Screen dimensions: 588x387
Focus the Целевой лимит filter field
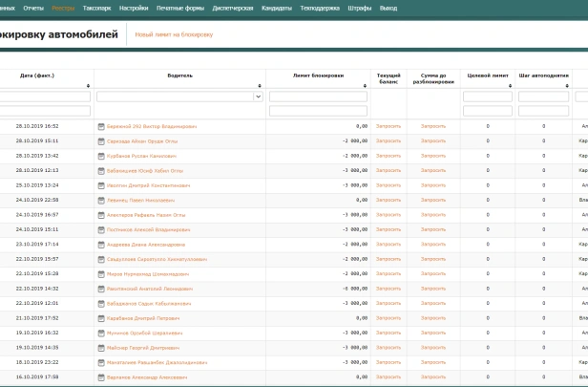pyautogui.click(x=487, y=97)
